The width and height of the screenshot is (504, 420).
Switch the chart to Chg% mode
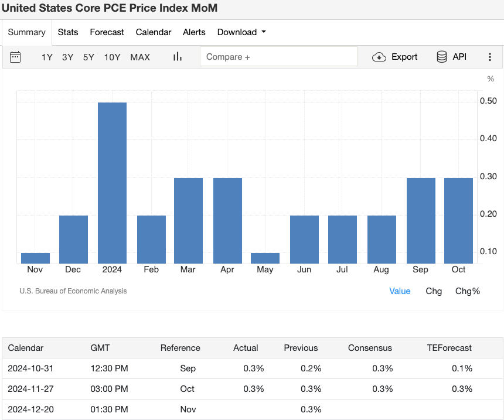point(467,291)
